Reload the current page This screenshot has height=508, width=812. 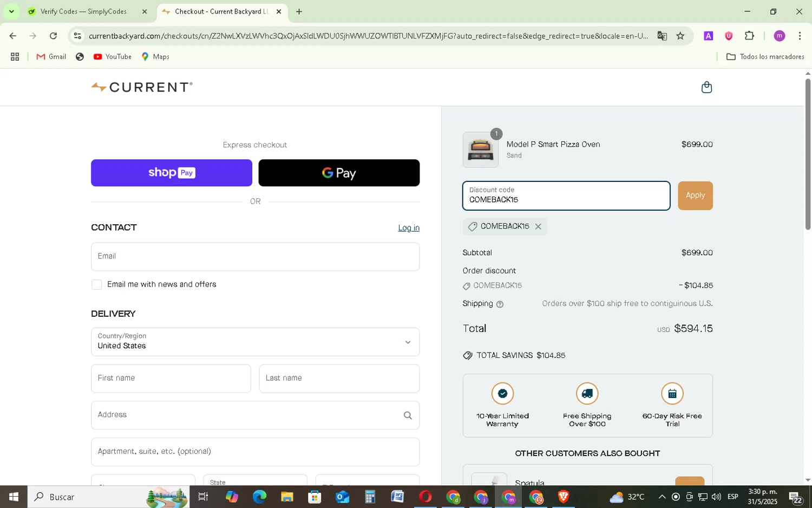click(53, 36)
